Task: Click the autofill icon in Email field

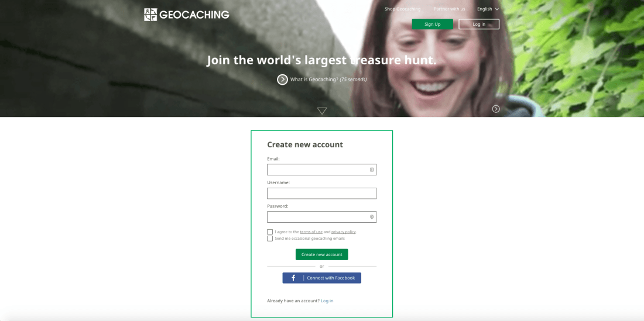Action: (372, 170)
